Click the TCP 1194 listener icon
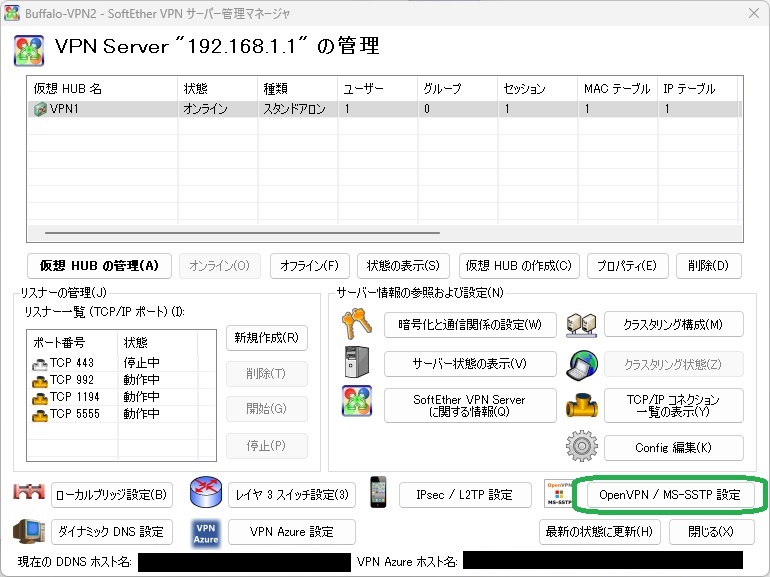Image resolution: width=770 pixels, height=577 pixels. [x=39, y=398]
